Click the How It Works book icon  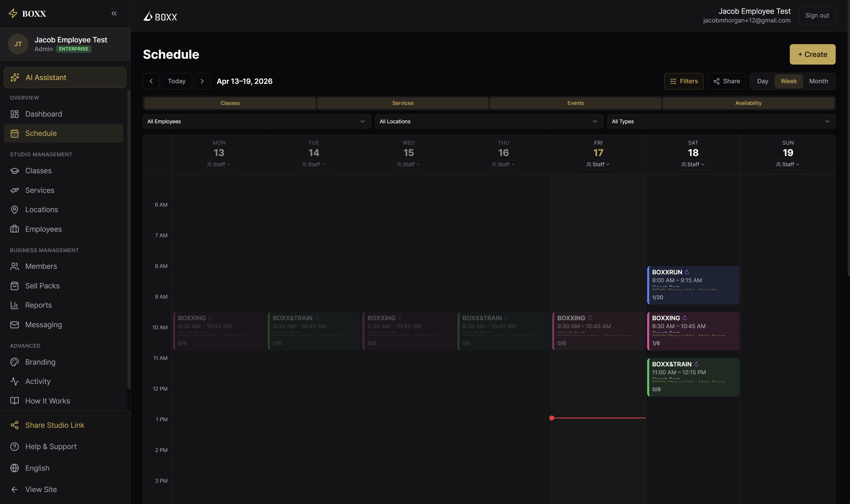click(x=14, y=401)
